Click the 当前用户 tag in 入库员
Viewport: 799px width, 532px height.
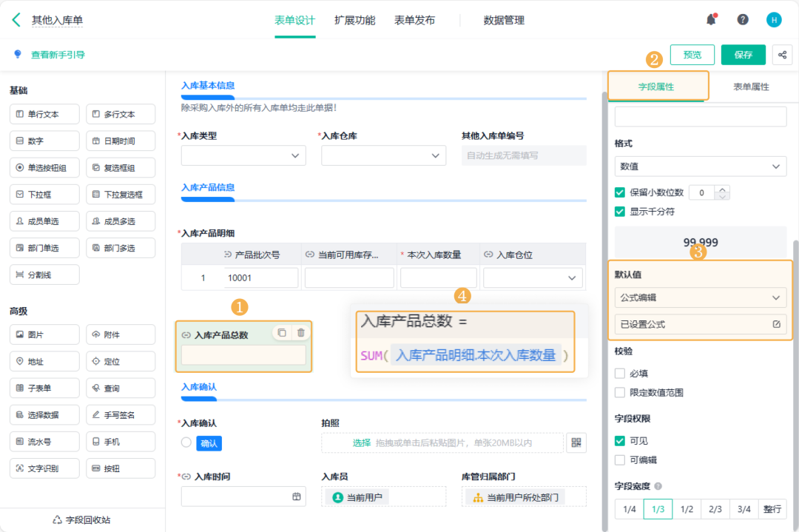point(356,496)
